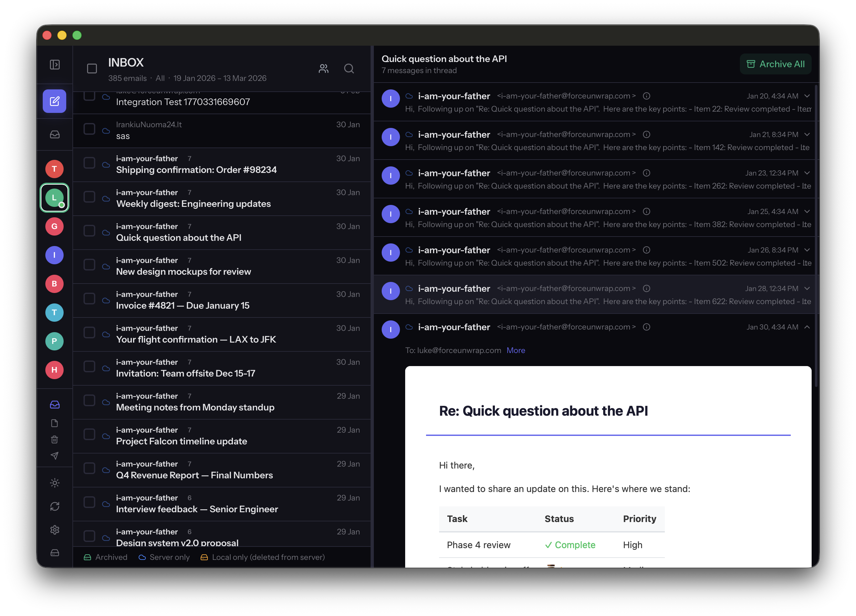
Task: Click the contacts icon next to search
Action: click(x=324, y=69)
